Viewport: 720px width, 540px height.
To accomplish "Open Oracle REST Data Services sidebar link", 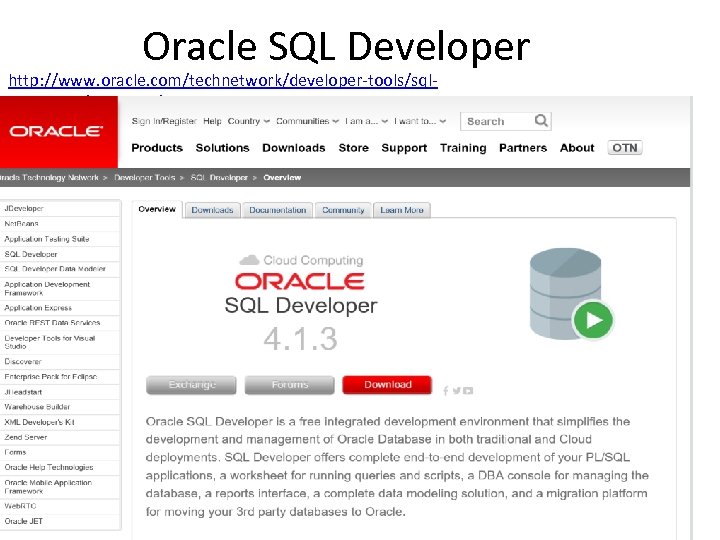I will (x=60, y=323).
